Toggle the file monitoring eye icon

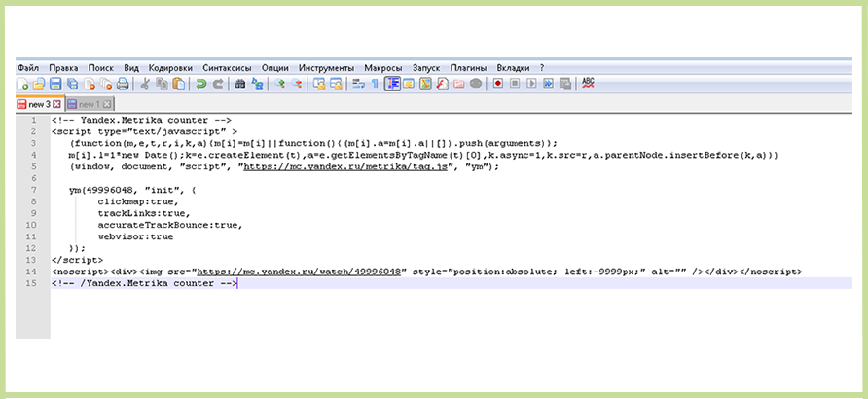point(476,84)
